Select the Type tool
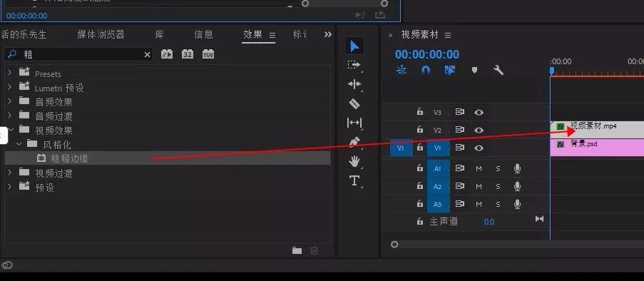 354,180
